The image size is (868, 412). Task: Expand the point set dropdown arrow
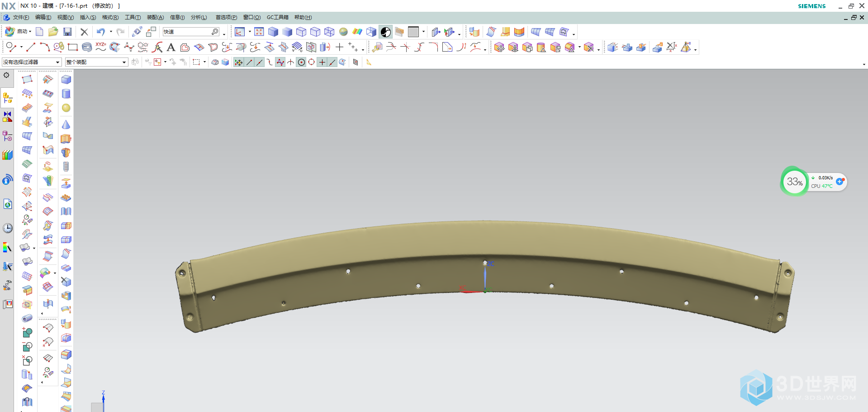[363, 49]
